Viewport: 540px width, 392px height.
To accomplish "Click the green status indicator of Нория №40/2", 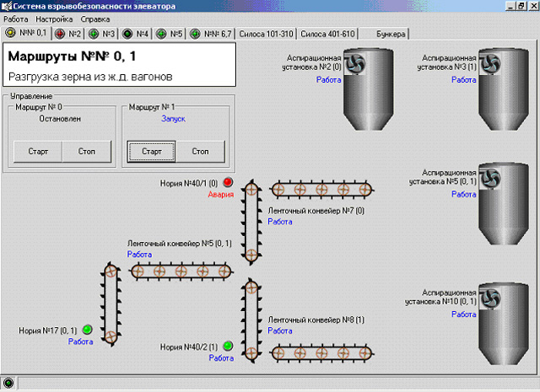I will [x=228, y=346].
